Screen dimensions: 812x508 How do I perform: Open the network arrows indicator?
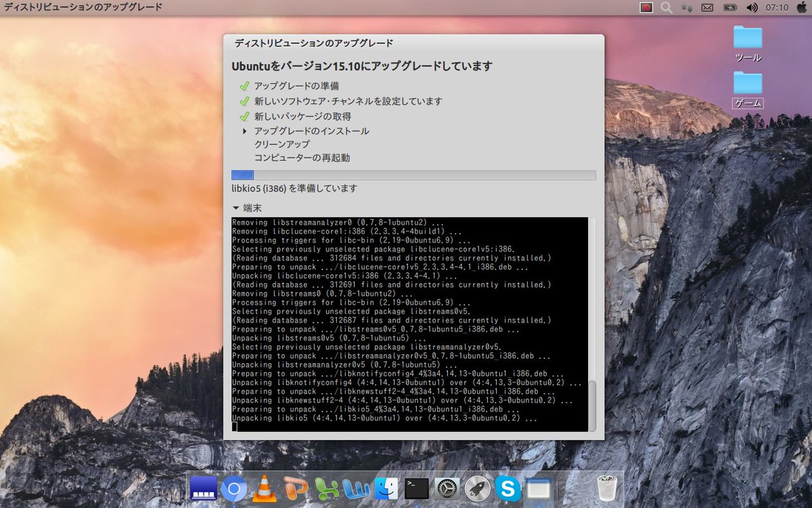tap(687, 7)
